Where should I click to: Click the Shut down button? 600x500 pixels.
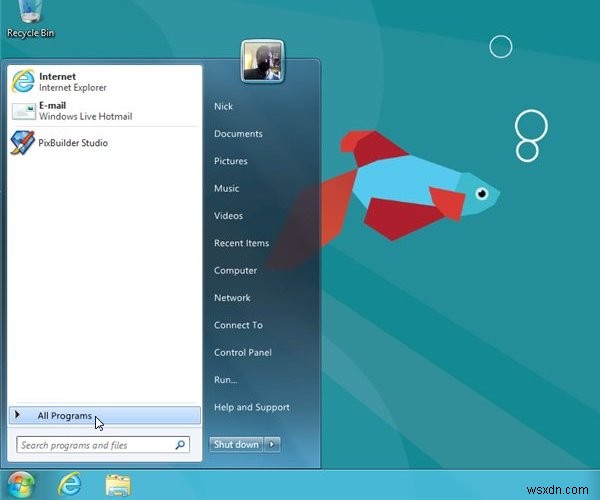point(236,445)
